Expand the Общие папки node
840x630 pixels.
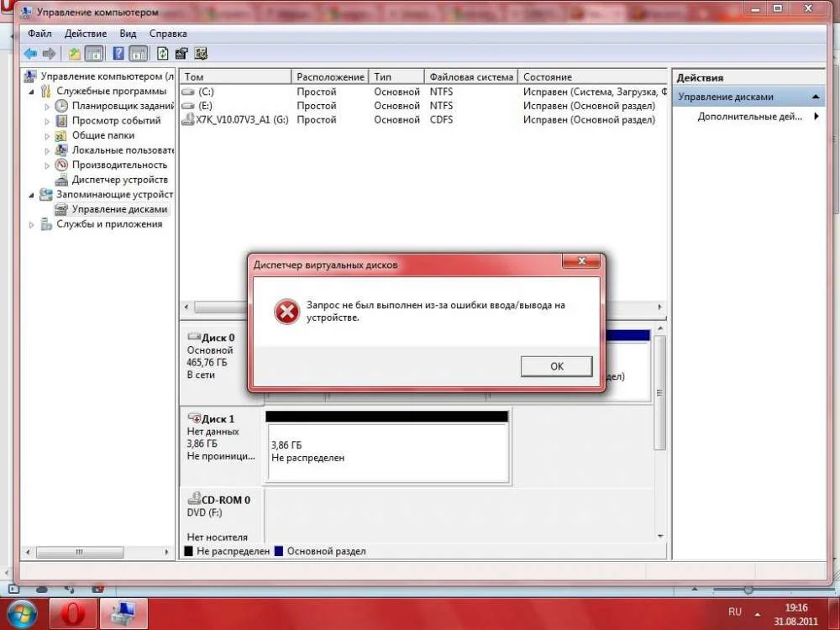pyautogui.click(x=47, y=136)
